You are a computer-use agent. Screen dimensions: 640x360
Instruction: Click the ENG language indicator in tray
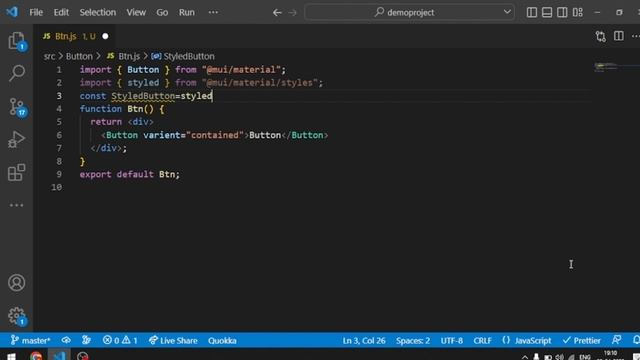click(584, 357)
